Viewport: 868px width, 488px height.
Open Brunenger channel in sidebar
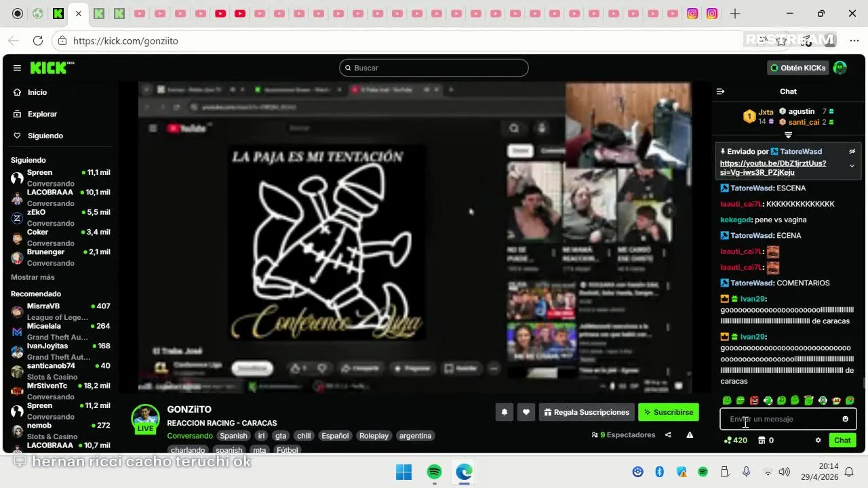pyautogui.click(x=60, y=257)
